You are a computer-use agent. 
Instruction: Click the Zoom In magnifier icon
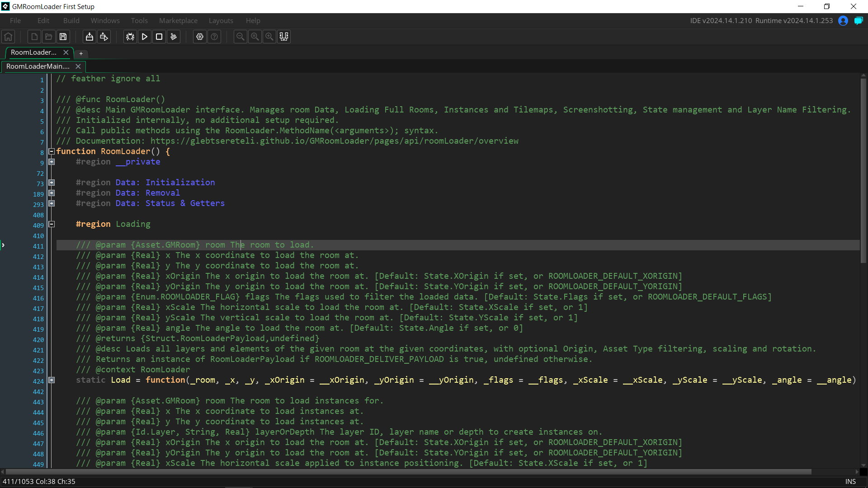tap(269, 37)
